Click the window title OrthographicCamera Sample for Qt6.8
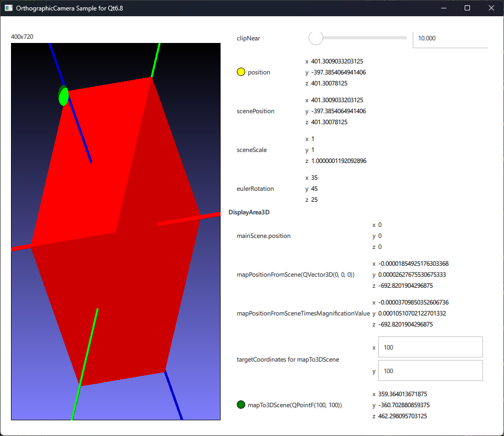504x436 pixels. pyautogui.click(x=70, y=8)
